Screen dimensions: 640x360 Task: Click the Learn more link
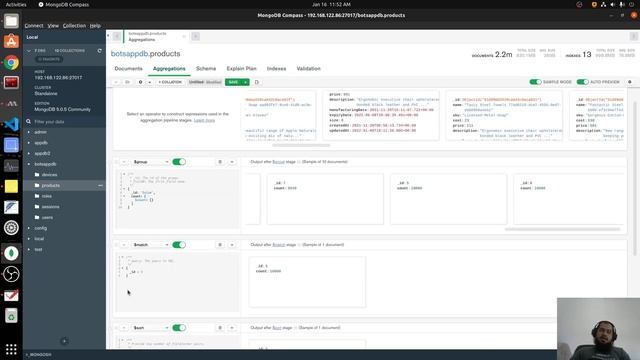click(204, 120)
